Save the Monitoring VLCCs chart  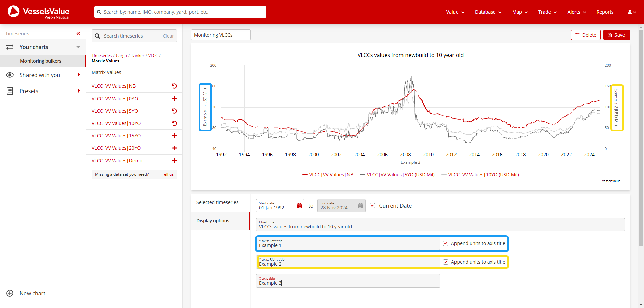pos(616,35)
